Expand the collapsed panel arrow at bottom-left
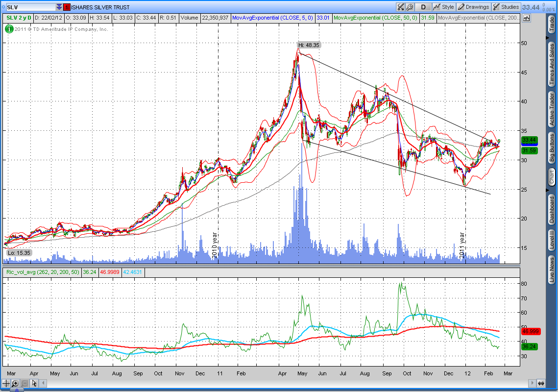Image resolution: width=558 pixels, height=392 pixels. point(16,390)
